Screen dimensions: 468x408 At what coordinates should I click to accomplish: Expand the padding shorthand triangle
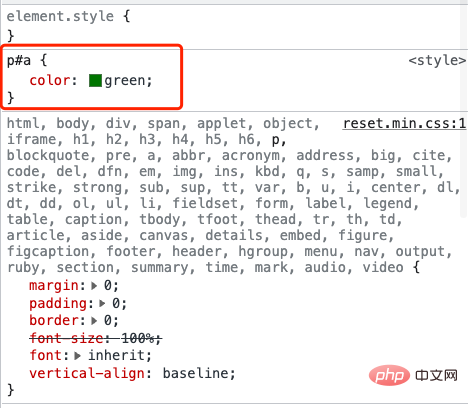102,303
